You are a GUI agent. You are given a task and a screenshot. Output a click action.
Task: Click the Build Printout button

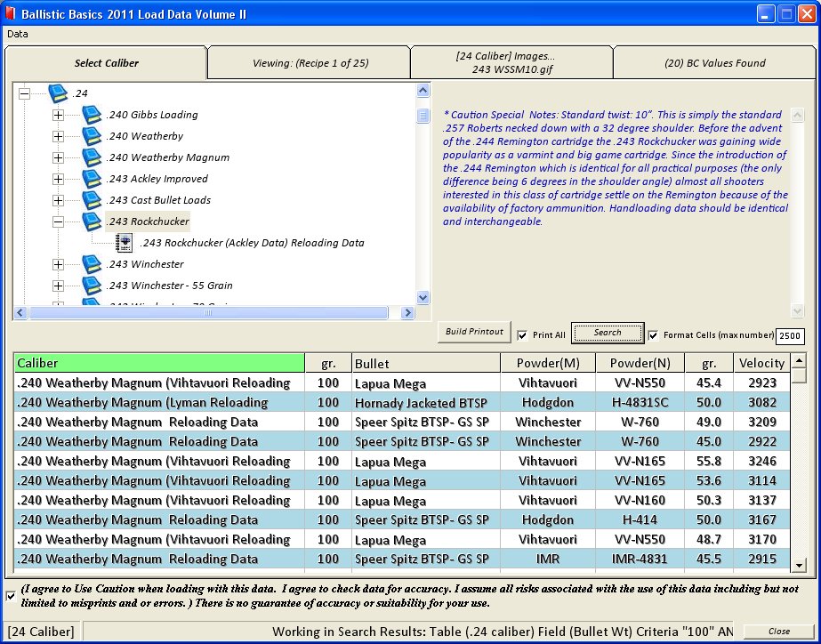[x=474, y=332]
